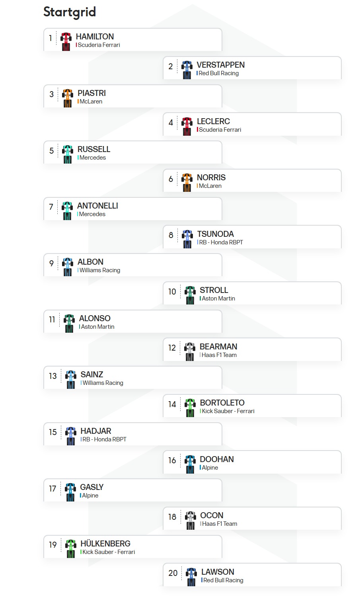Open the NORRIS driver name
Screen dimensions: 364x597
211,178
